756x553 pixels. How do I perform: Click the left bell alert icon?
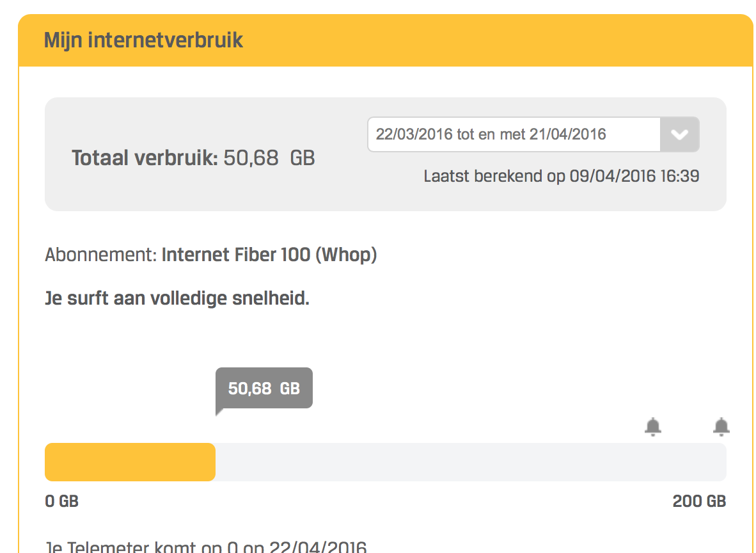click(652, 426)
